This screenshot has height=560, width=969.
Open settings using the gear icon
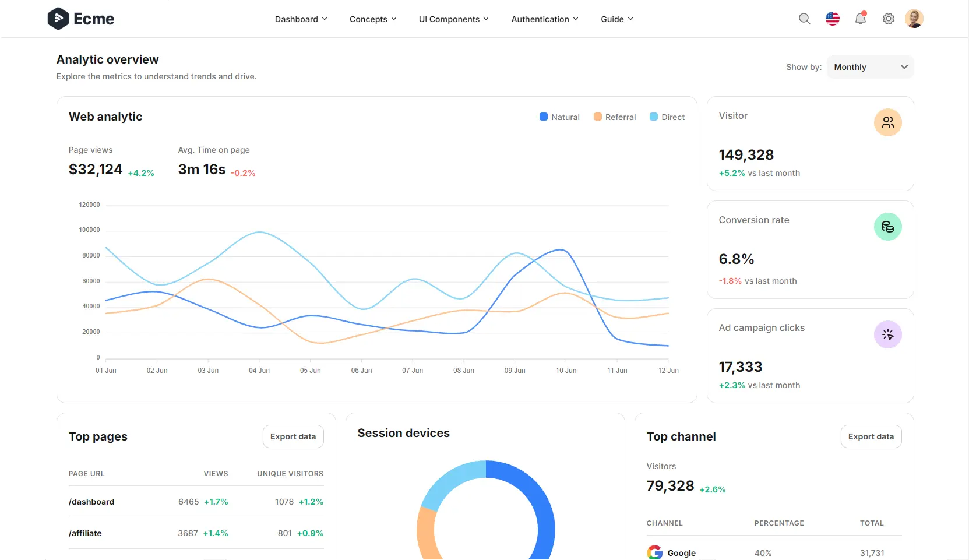click(x=888, y=19)
